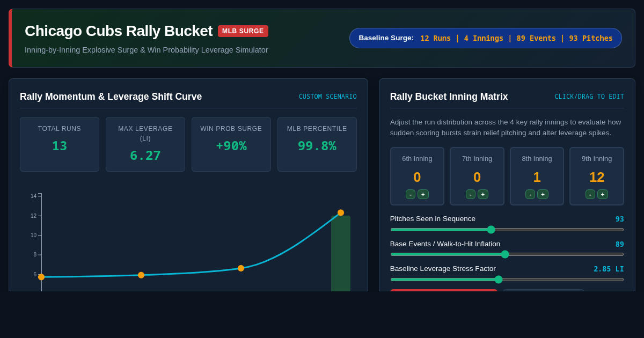Click the Rally Momentum & Leverage Shift Curve heading
Image resolution: width=644 pixels, height=338 pixels.
pyautogui.click(x=111, y=97)
